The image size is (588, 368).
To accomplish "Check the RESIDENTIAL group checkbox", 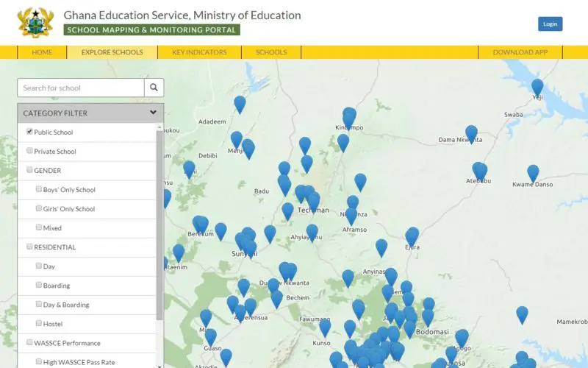I will (29, 247).
